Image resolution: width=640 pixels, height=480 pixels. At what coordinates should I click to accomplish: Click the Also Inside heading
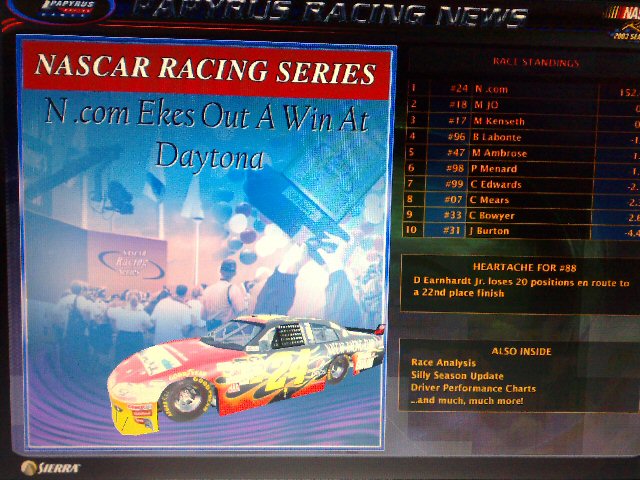(521, 351)
